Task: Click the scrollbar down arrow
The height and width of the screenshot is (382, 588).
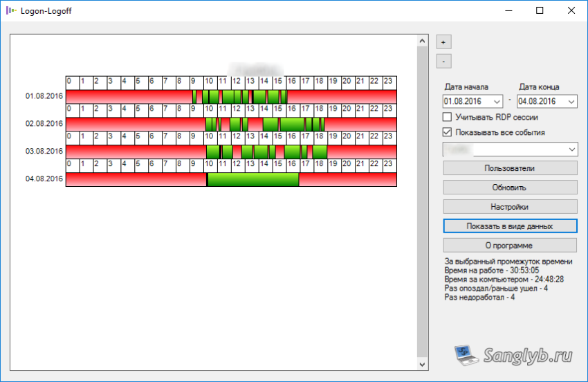Action: pyautogui.click(x=422, y=365)
